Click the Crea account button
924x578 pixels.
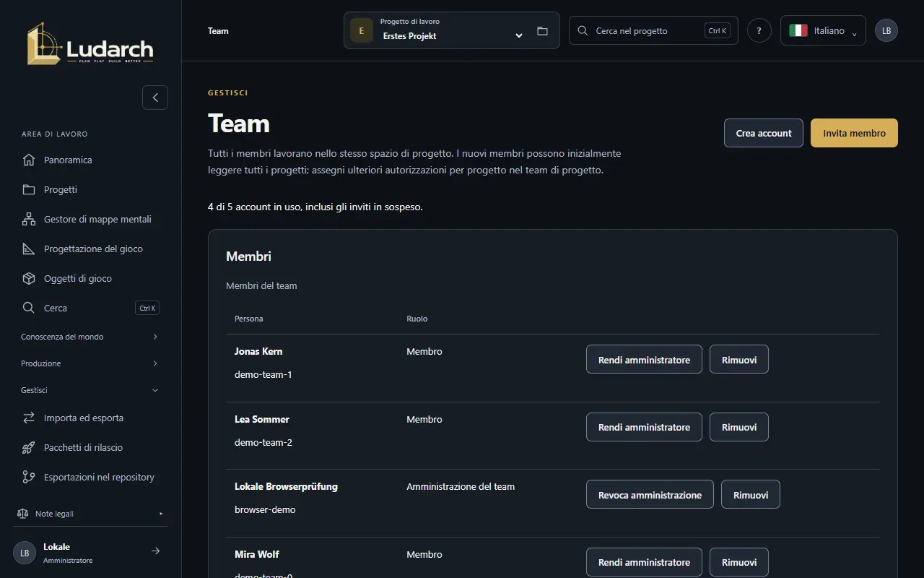point(764,133)
